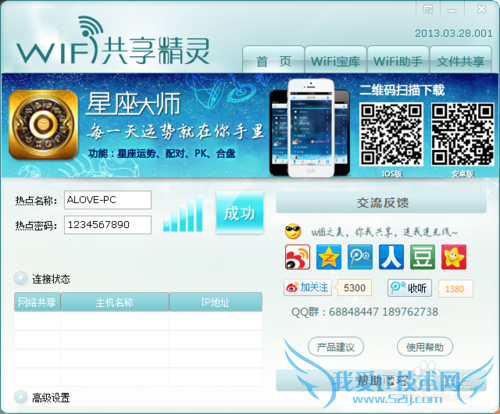Image resolution: width=500 pixels, height=414 pixels.
Task: Switch to the WiFi助手 tab
Action: click(398, 60)
